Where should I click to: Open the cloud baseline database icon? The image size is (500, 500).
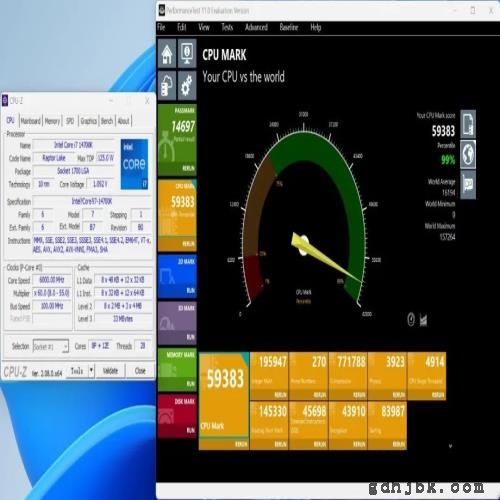click(167, 85)
